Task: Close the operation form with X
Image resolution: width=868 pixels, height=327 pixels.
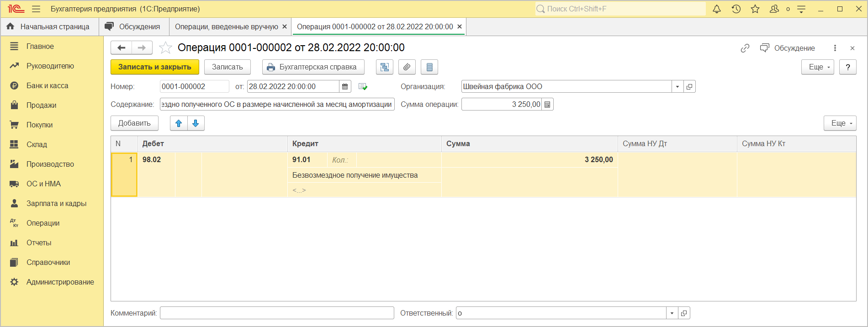Action: (x=852, y=48)
